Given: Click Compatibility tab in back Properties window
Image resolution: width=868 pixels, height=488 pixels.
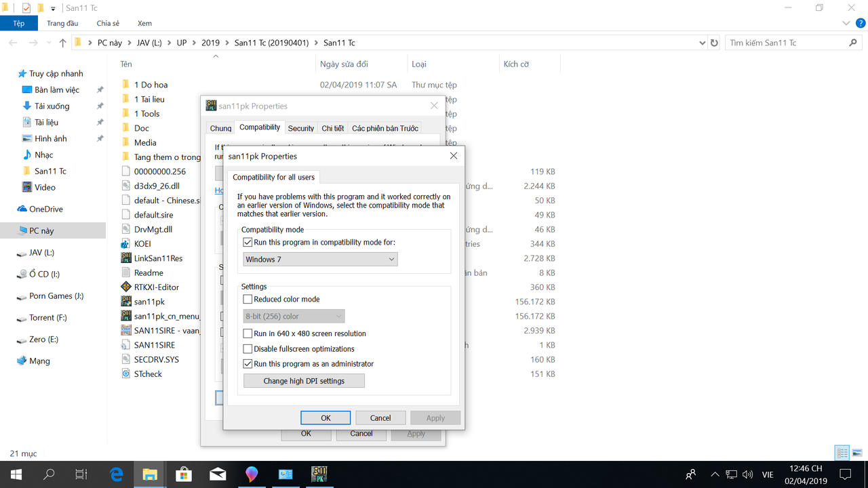Looking at the screenshot, I should pyautogui.click(x=260, y=127).
